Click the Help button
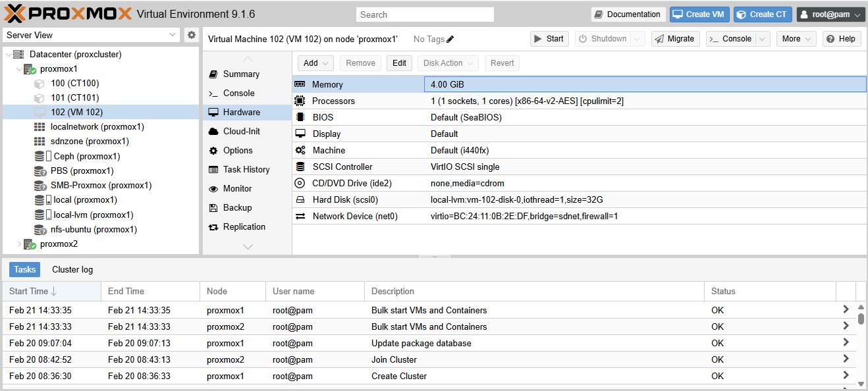 click(841, 39)
